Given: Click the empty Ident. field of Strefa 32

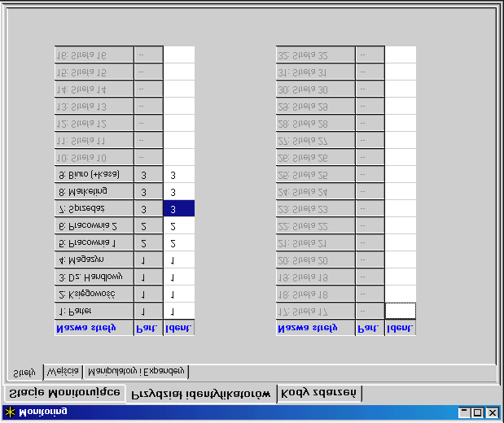Looking at the screenshot, I should click(401, 55).
